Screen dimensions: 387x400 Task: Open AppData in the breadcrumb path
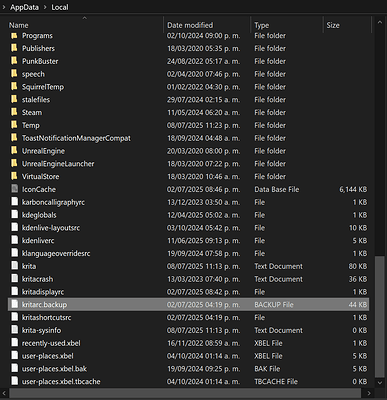pos(24,7)
